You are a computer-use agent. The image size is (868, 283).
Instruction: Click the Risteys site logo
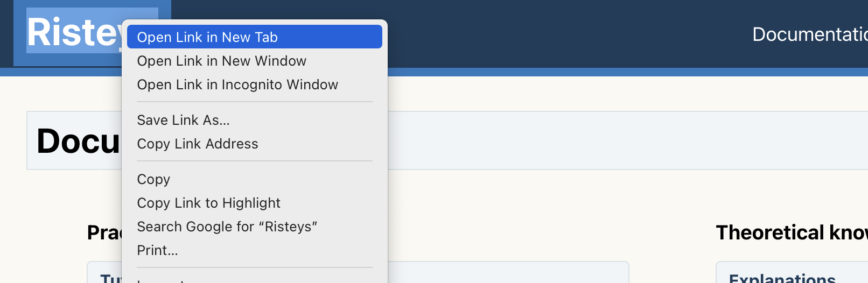pos(74,32)
